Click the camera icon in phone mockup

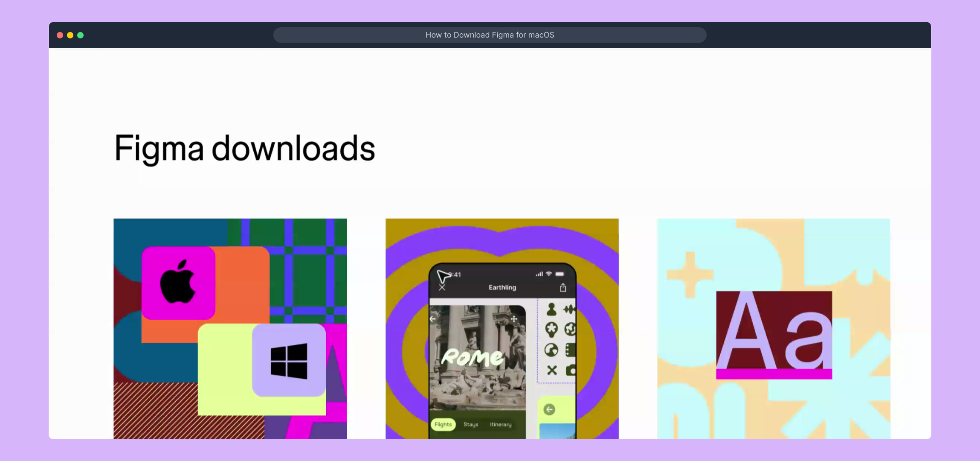click(571, 370)
